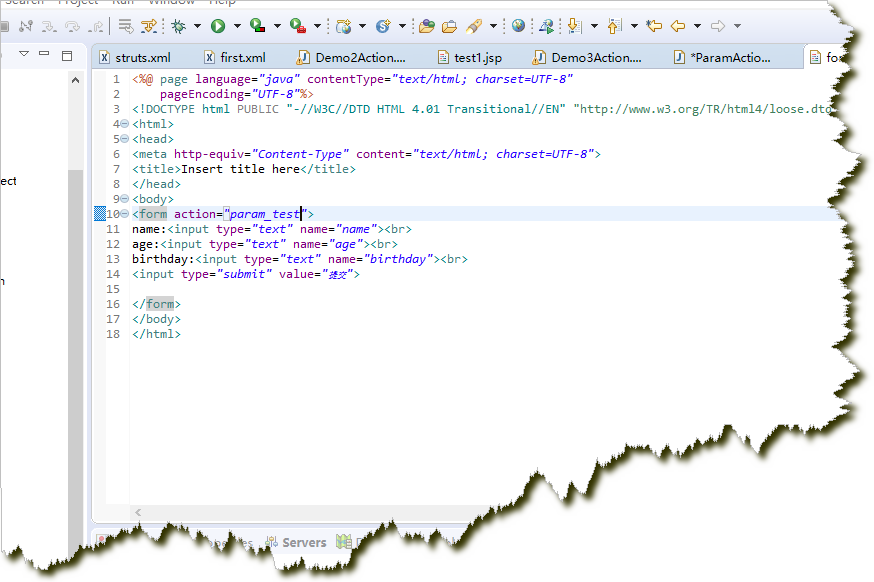Switch to the *ParamAction tab

[722, 57]
